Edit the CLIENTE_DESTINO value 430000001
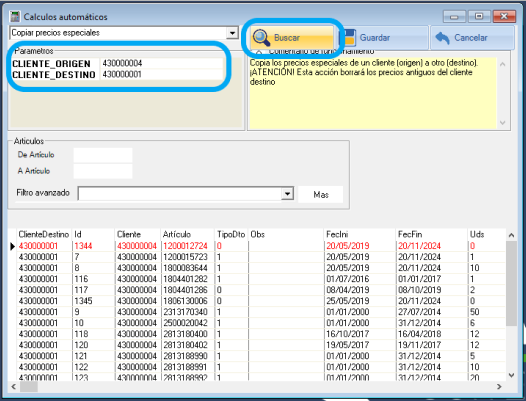Viewport: 526px width, 401px height. tap(162, 74)
